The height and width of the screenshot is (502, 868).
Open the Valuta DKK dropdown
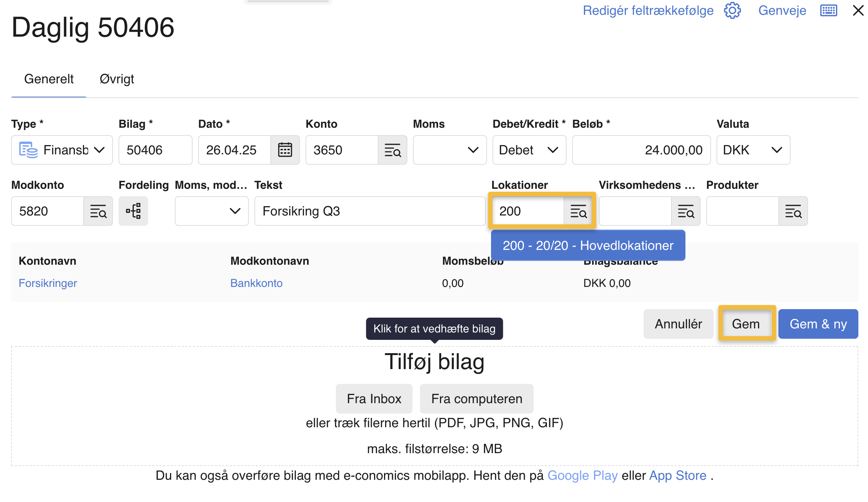pyautogui.click(x=753, y=150)
